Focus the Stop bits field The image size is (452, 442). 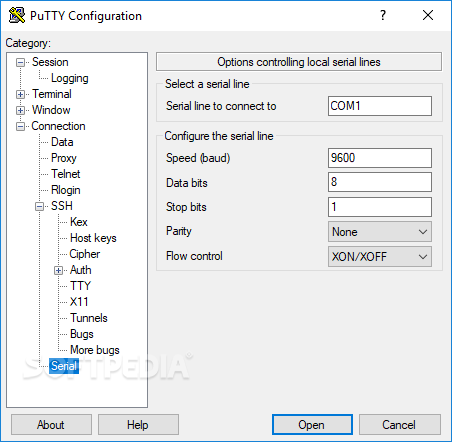pos(380,207)
